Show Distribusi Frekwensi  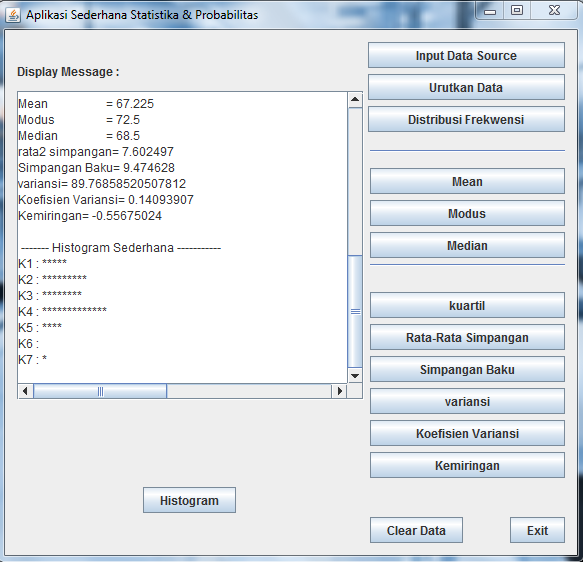(466, 119)
